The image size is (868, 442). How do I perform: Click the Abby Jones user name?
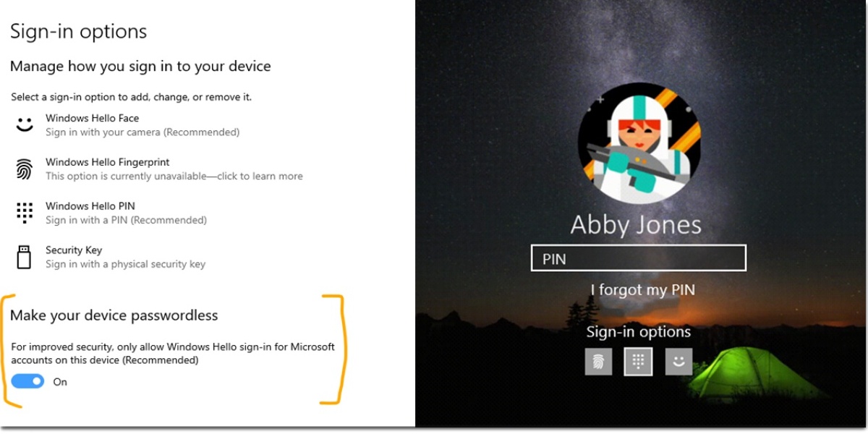[638, 224]
